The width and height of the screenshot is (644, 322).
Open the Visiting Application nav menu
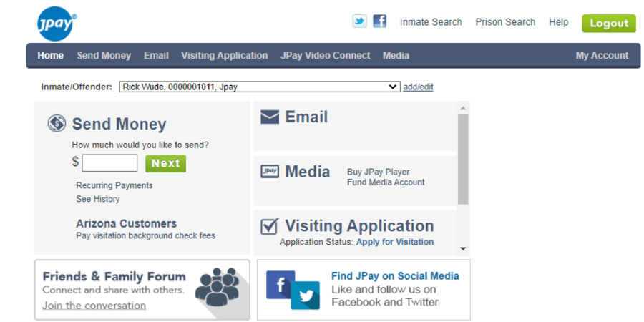coord(224,56)
